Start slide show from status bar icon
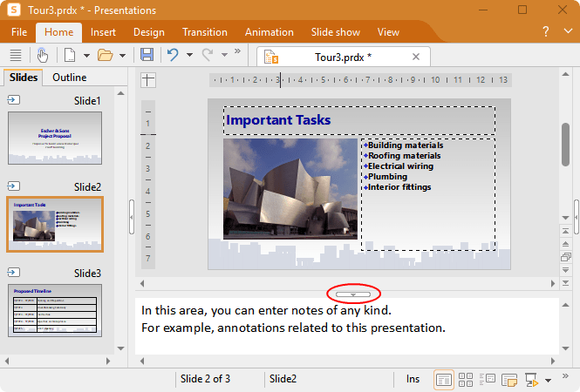Image resolution: width=580 pixels, height=392 pixels. [x=531, y=380]
